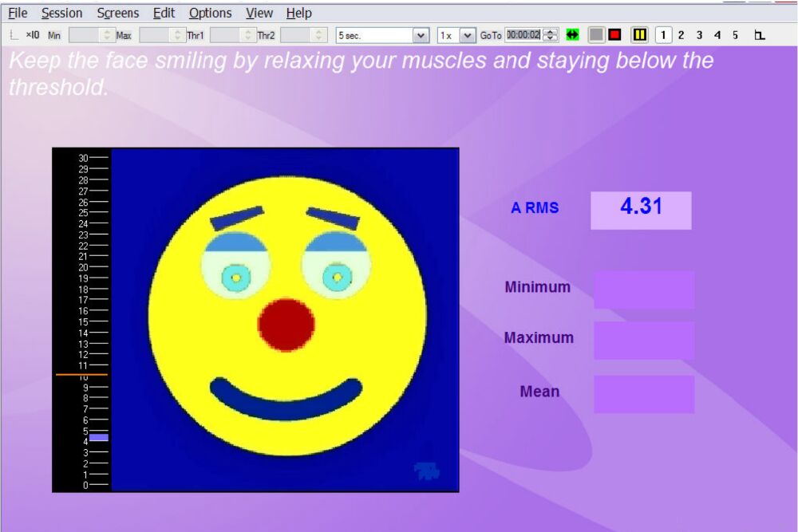Switch to screen 1
The width and height of the screenshot is (798, 532).
click(x=663, y=35)
